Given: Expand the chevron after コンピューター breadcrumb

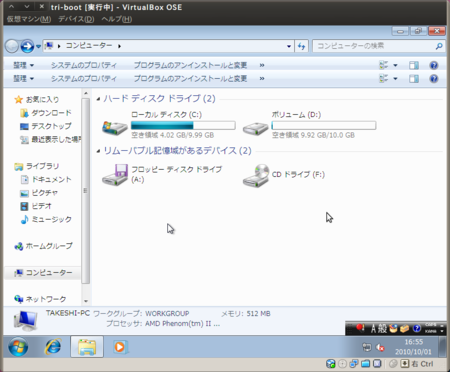Looking at the screenshot, I should (x=119, y=46).
